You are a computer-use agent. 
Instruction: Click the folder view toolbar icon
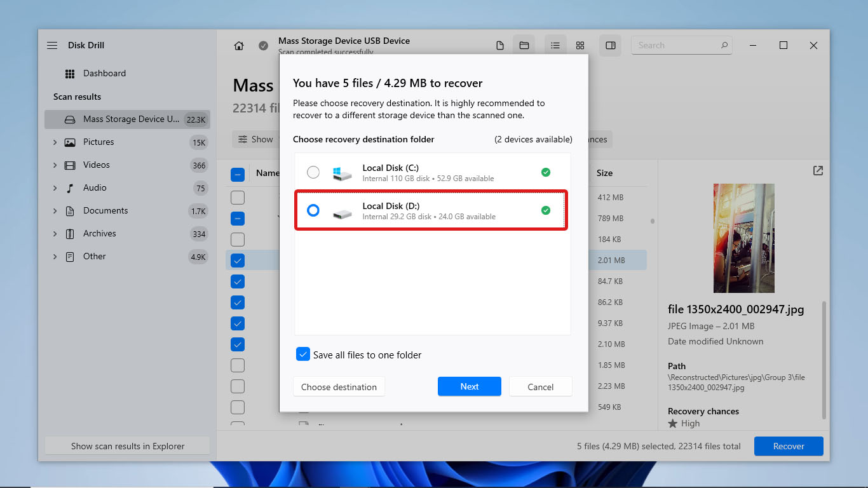[x=525, y=45]
